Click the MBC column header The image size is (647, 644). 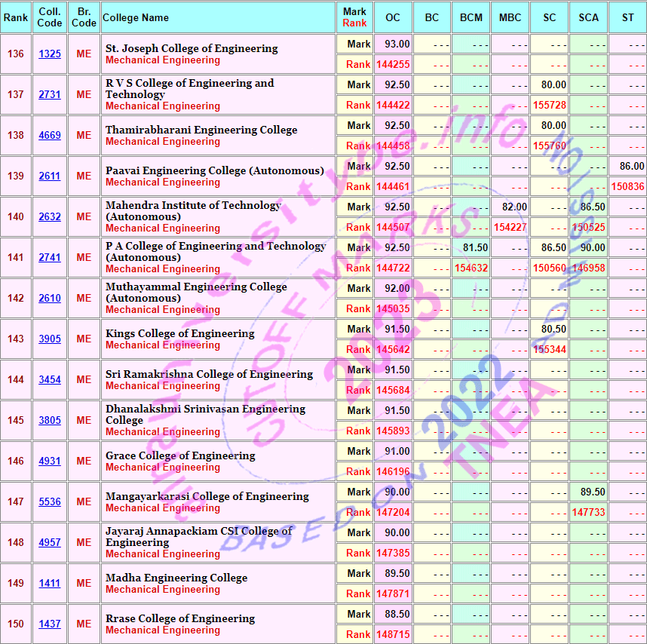[510, 17]
